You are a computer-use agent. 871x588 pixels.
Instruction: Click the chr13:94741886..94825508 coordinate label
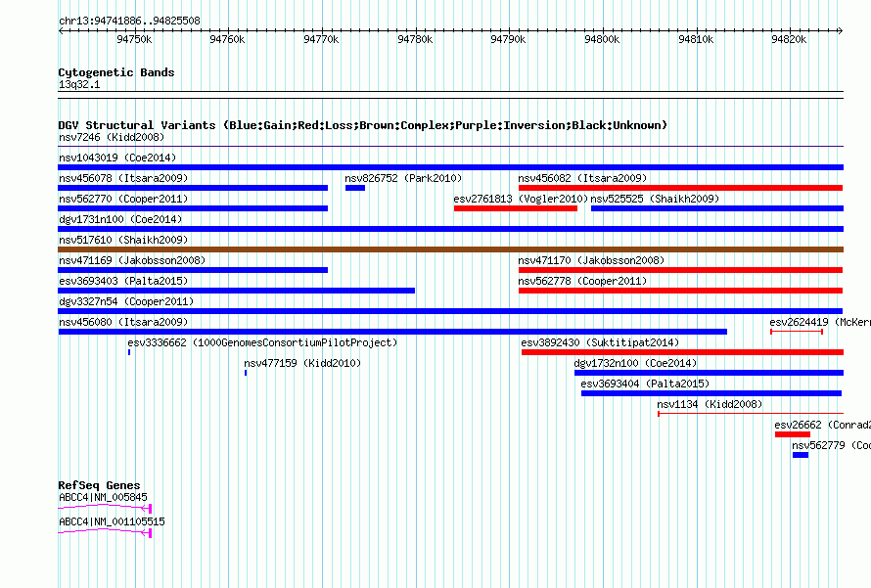point(129,21)
